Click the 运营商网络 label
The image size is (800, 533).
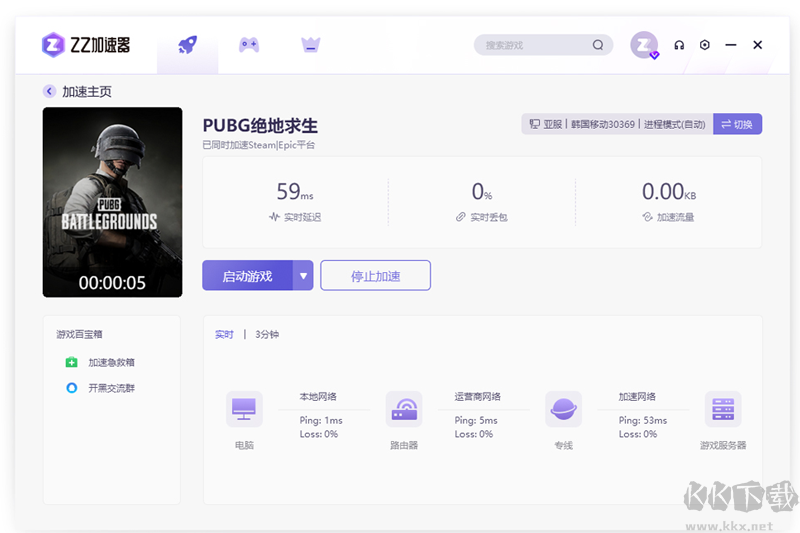point(478,396)
